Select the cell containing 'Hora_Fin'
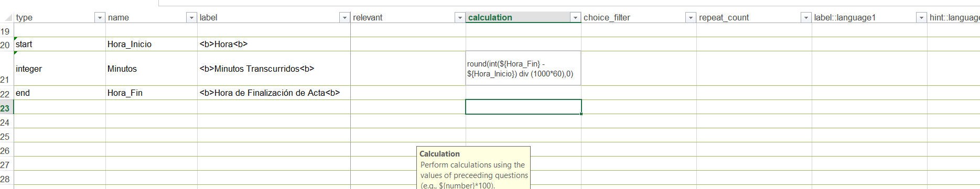The image size is (980, 189). tap(152, 93)
